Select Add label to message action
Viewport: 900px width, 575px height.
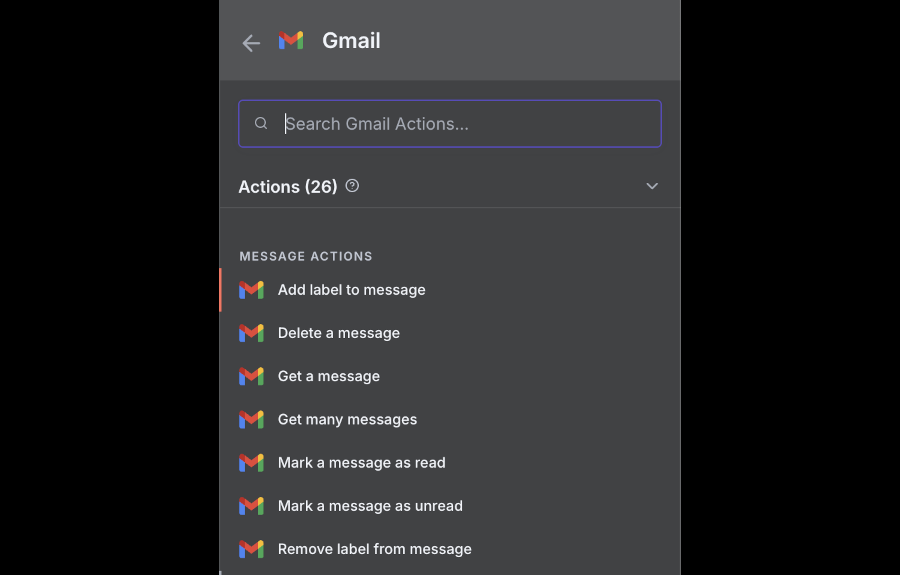[450, 290]
